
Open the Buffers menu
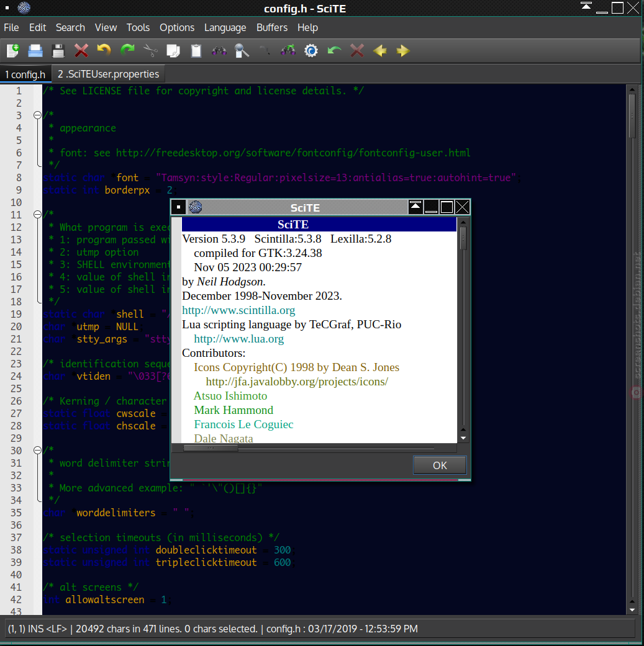(x=272, y=27)
